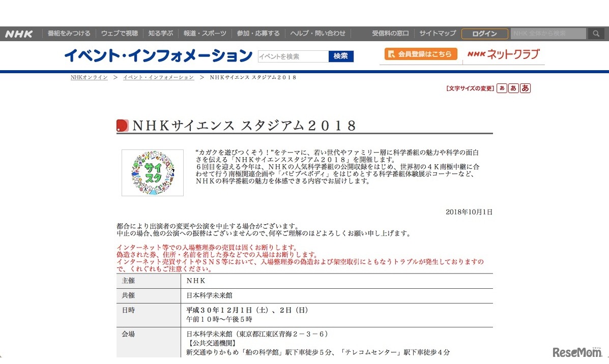Click the heading NHKサイエンス スタジアム2018

click(244, 126)
